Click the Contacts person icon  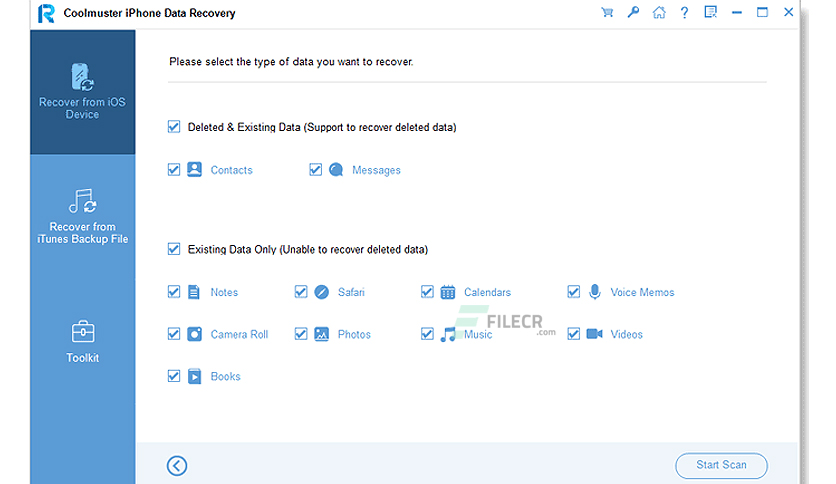click(x=195, y=170)
